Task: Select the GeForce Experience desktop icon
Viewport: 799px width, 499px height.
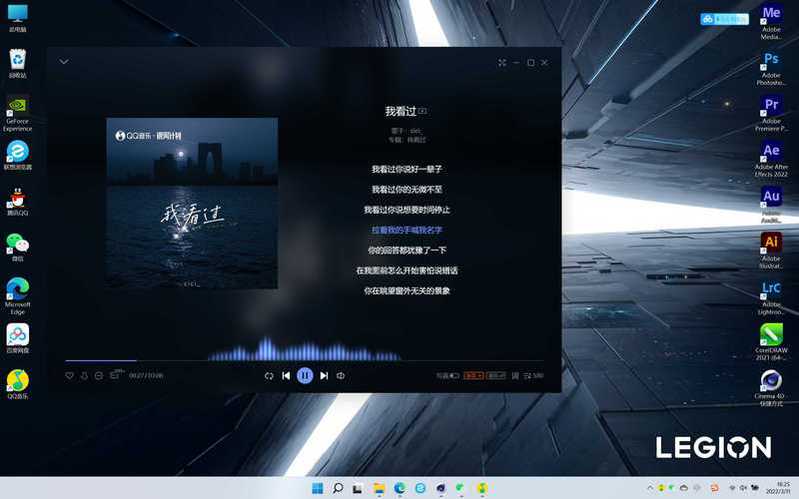Action: [17, 113]
